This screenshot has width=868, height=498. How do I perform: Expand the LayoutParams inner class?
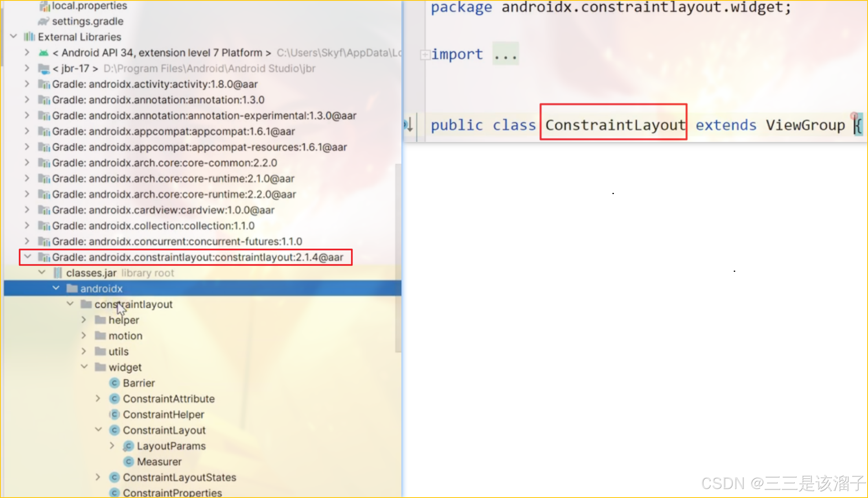pos(112,446)
